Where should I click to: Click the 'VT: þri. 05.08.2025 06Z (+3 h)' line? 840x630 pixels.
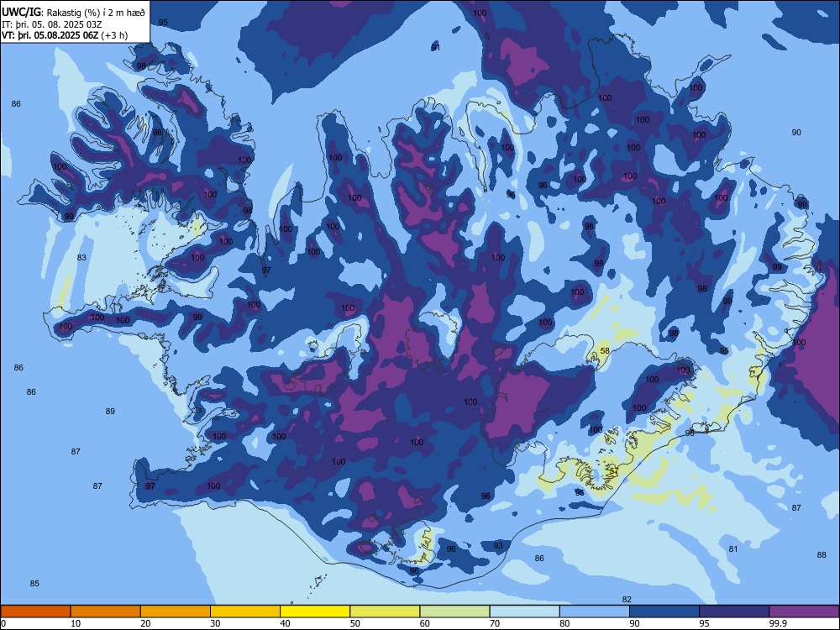pos(65,35)
